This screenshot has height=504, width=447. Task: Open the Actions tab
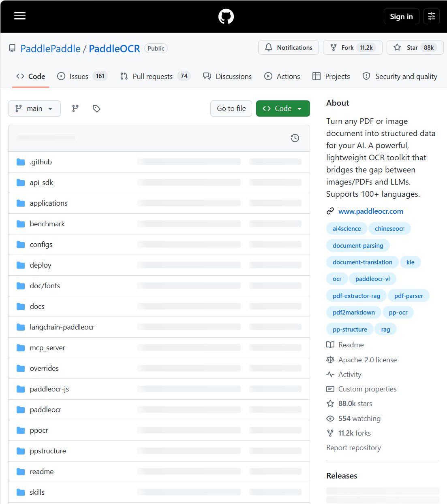pos(282,77)
